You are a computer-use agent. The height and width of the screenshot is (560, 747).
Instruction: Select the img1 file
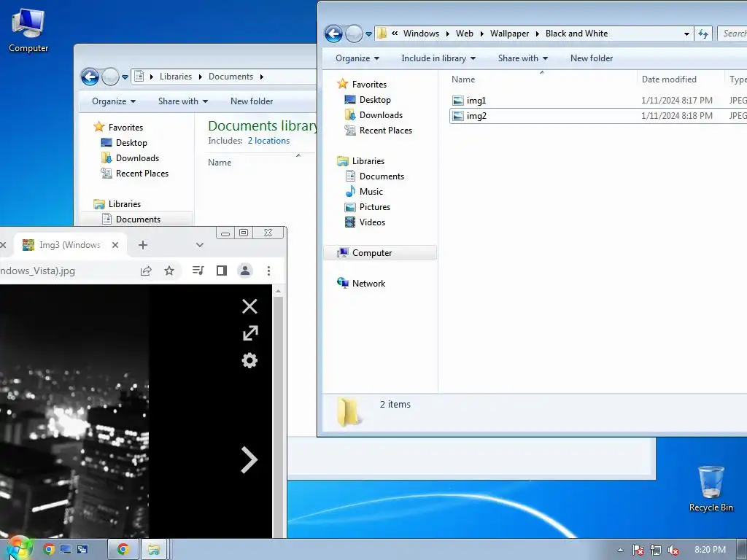pos(476,101)
